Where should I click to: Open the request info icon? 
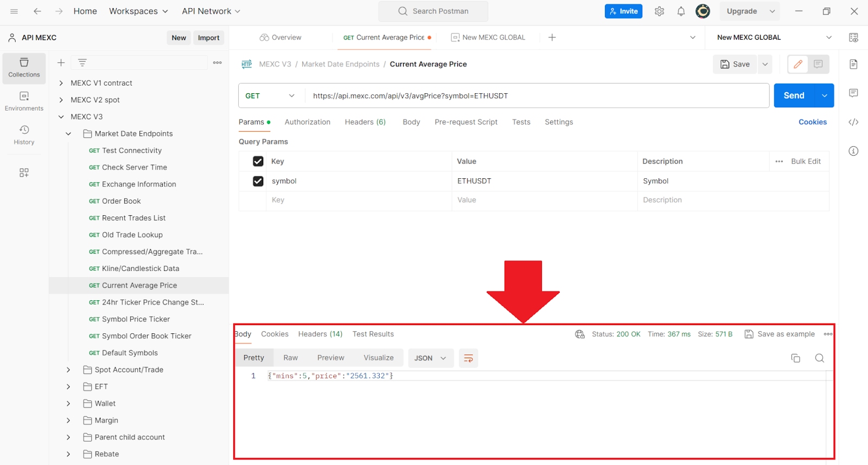(x=853, y=151)
